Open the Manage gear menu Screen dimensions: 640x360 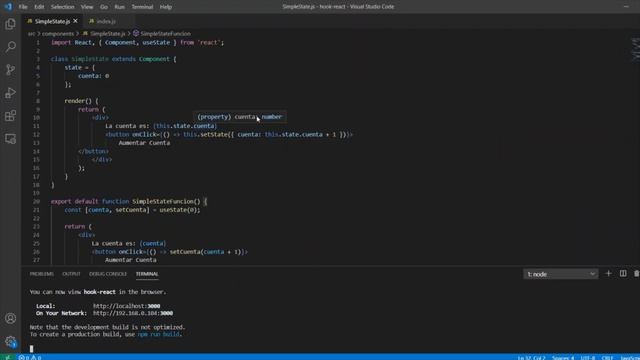(11, 341)
